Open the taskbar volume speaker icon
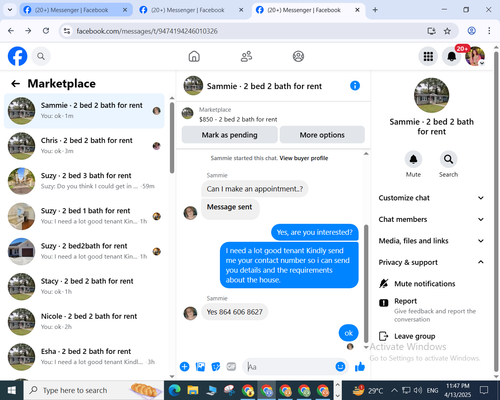Image resolution: width=500 pixels, height=400 pixels. [418, 390]
